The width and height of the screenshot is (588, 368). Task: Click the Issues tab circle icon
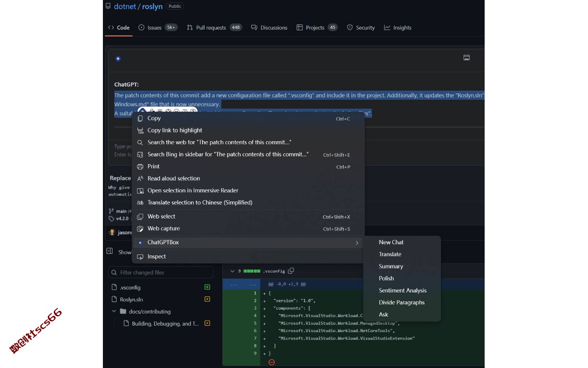(141, 28)
